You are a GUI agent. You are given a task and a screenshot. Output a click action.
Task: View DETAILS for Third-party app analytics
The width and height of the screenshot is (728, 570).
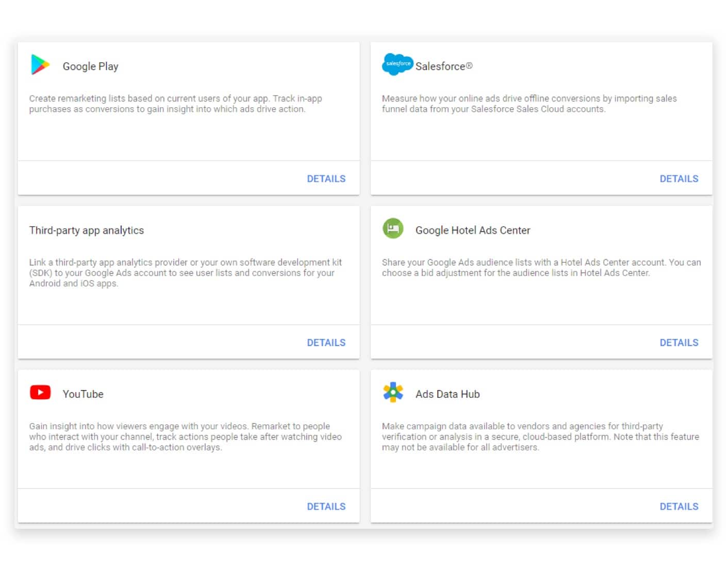tap(326, 343)
